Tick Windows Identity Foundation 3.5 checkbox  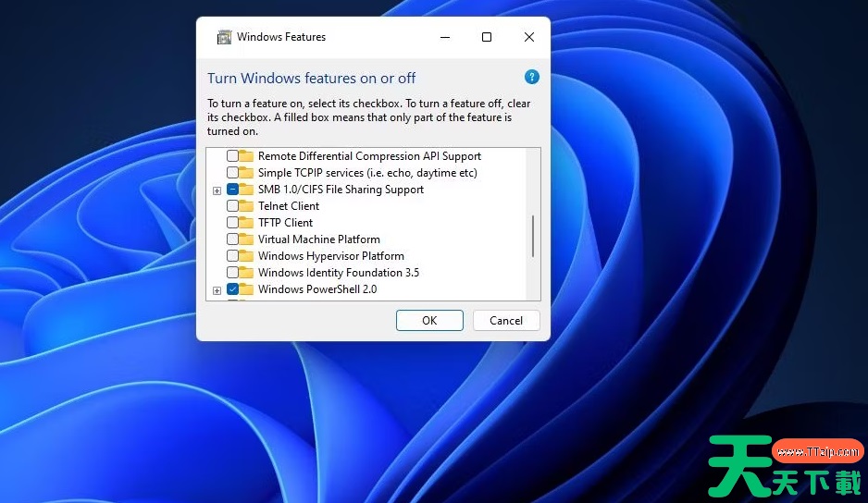point(232,272)
